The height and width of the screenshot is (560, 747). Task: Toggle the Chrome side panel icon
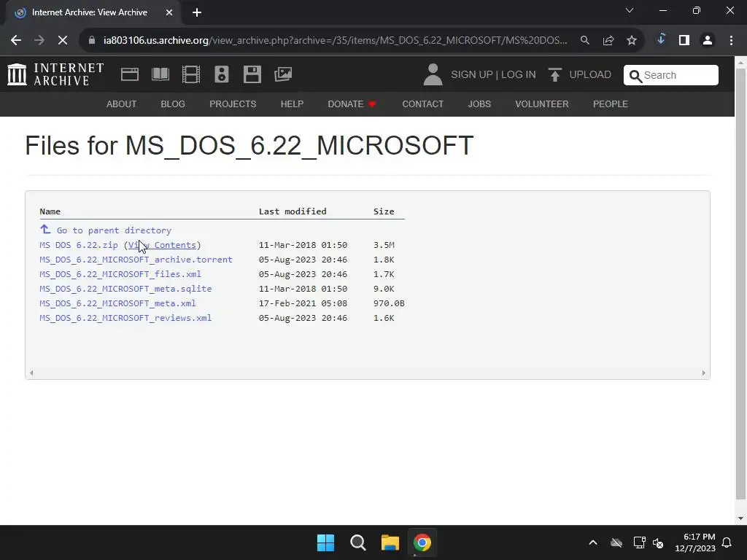[x=684, y=41]
